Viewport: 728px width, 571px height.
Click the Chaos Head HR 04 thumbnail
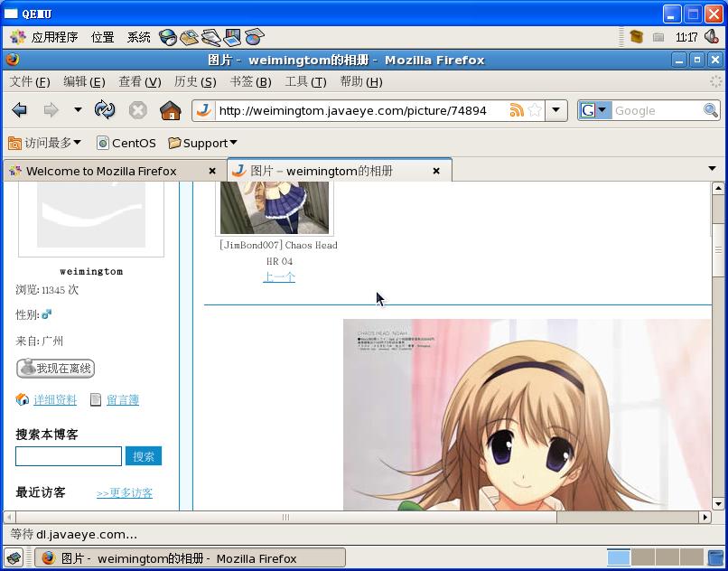[275, 208]
